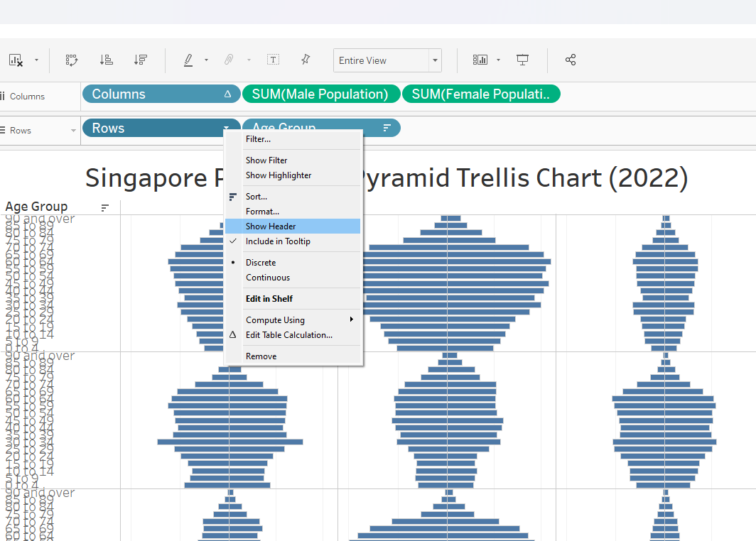Choose Show Header from context menu

(271, 226)
